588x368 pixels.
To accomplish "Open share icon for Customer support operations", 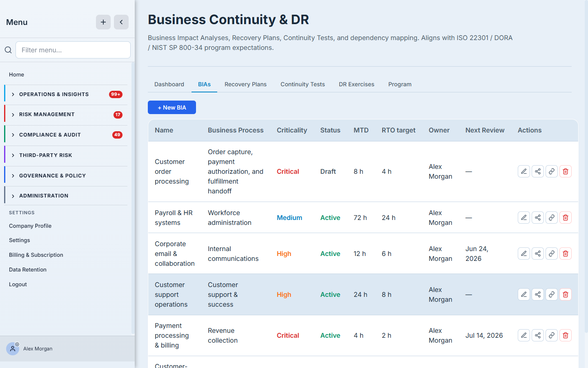I will 538,294.
